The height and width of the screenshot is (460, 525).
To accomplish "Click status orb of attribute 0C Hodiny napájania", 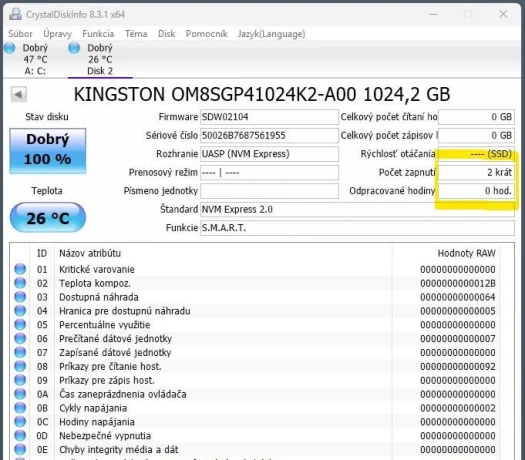I will coord(20,422).
